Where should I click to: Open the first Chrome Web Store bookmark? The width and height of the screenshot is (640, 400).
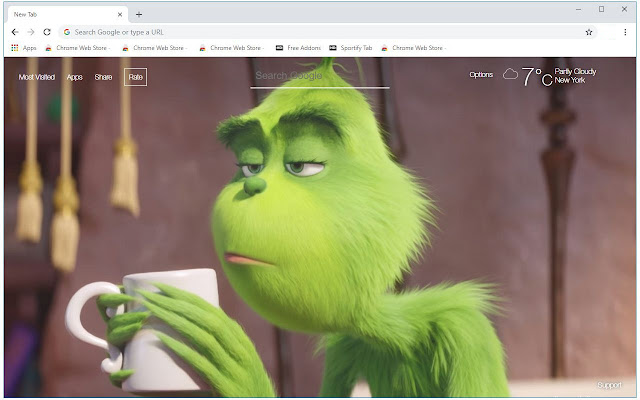(x=77, y=48)
